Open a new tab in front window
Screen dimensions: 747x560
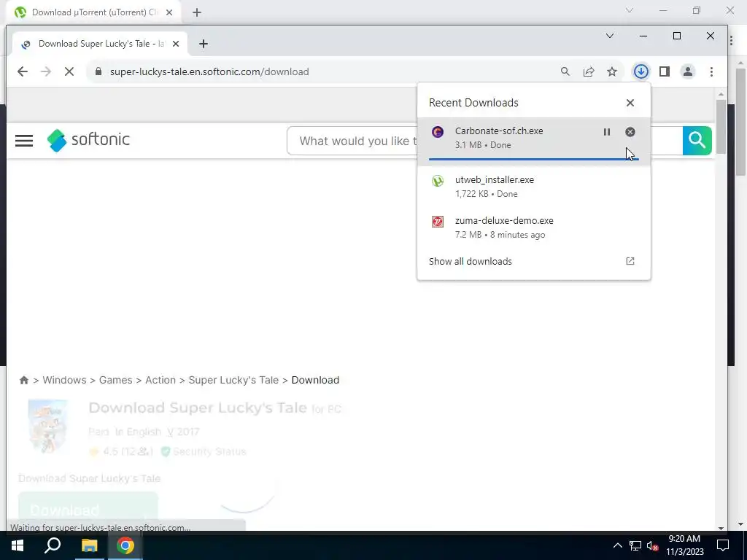pyautogui.click(x=204, y=44)
